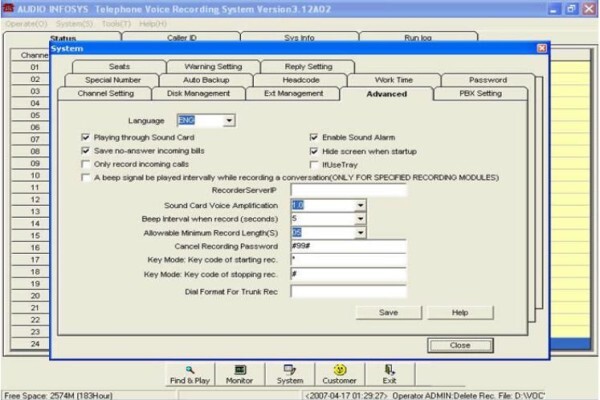Minimize the main application window
Viewport: 600px width, 400px height.
pyautogui.click(x=554, y=9)
